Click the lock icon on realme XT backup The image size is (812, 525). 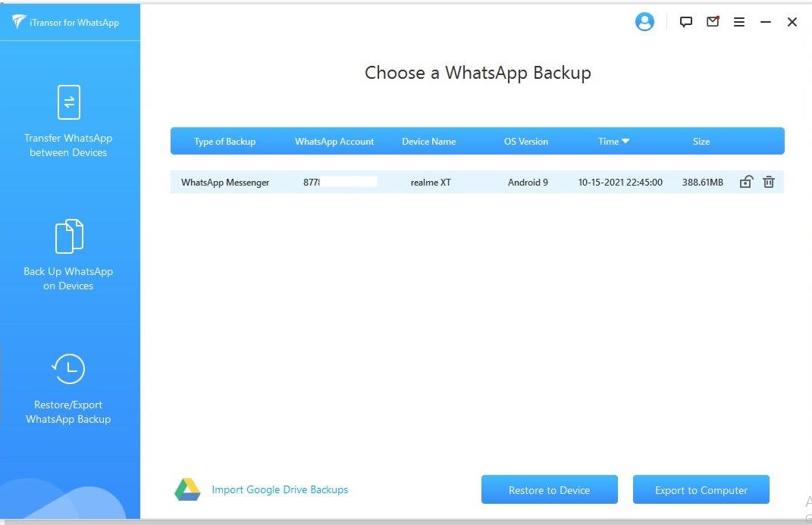point(746,182)
